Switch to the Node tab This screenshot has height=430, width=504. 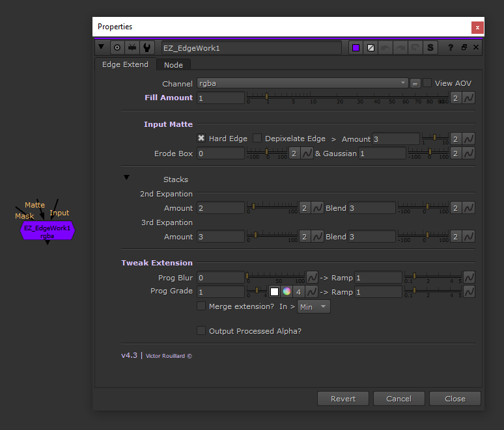[x=173, y=65]
